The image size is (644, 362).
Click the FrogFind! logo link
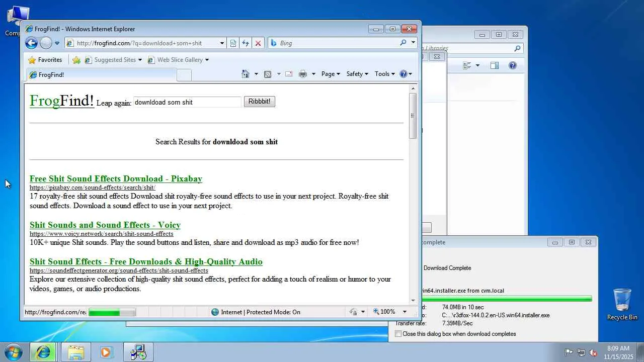(x=62, y=101)
